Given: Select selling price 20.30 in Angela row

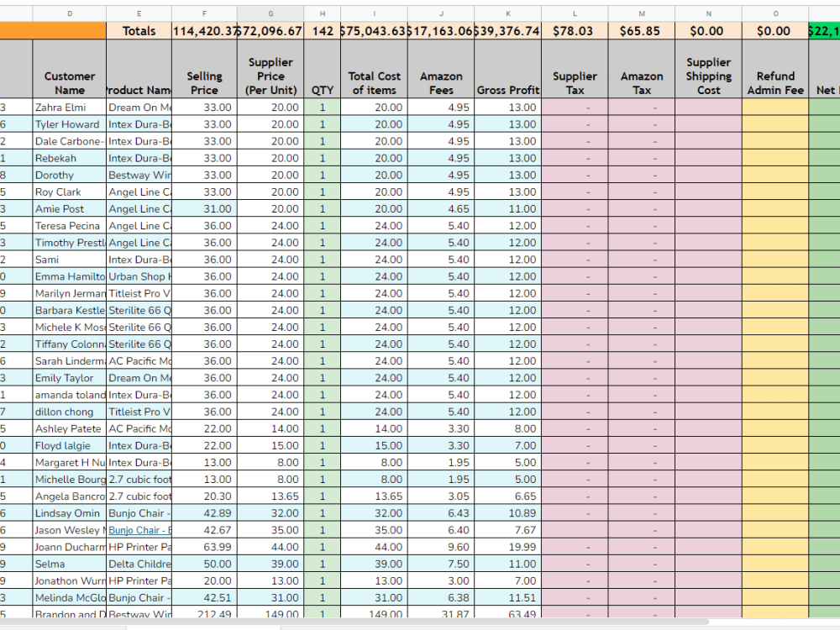Looking at the screenshot, I should (x=204, y=496).
